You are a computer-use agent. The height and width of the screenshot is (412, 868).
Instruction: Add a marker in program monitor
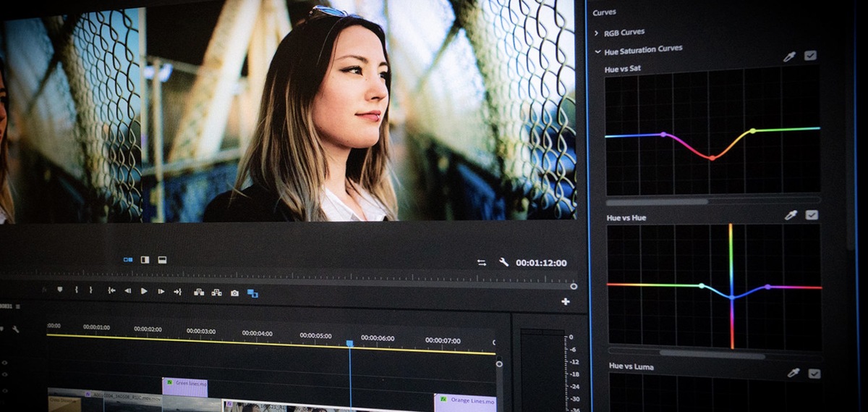click(x=60, y=290)
